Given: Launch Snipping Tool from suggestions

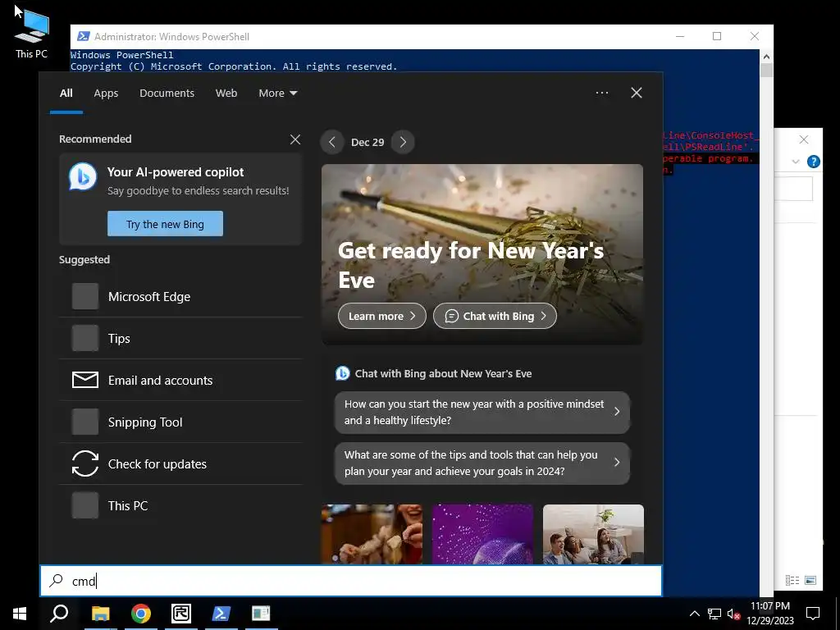Looking at the screenshot, I should [180, 422].
